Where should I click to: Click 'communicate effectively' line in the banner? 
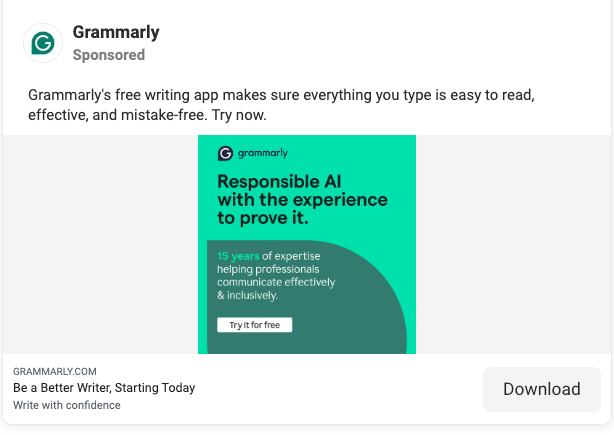[x=275, y=283]
